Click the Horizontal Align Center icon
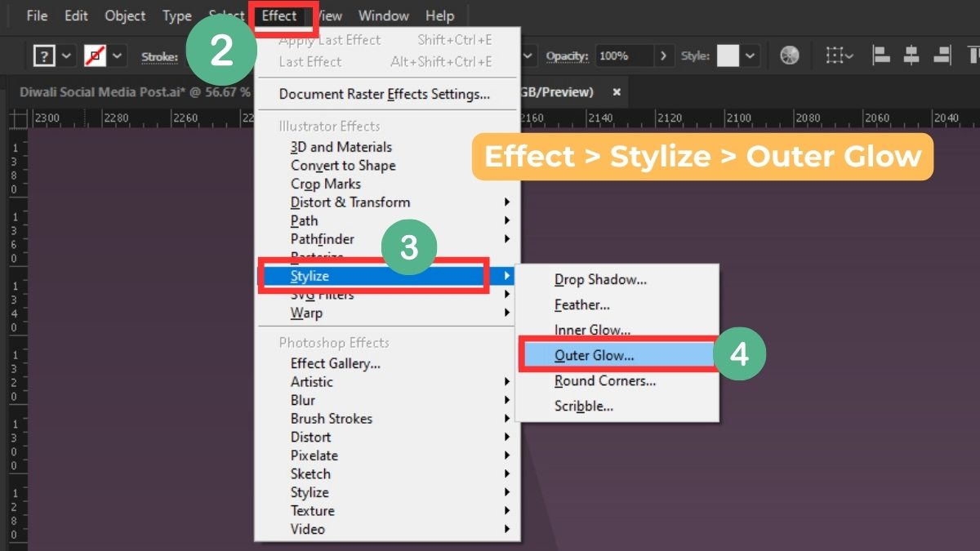 click(x=911, y=56)
